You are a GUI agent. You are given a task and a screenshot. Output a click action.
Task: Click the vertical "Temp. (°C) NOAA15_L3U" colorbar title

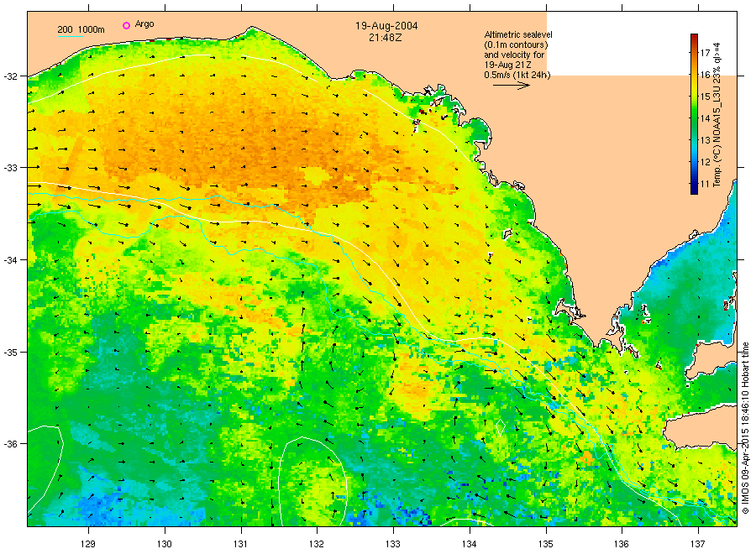pyautogui.click(x=717, y=115)
